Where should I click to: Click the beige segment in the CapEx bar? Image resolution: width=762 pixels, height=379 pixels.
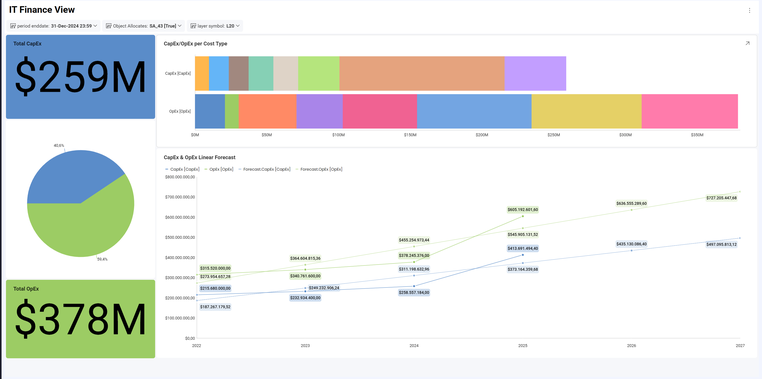click(286, 73)
